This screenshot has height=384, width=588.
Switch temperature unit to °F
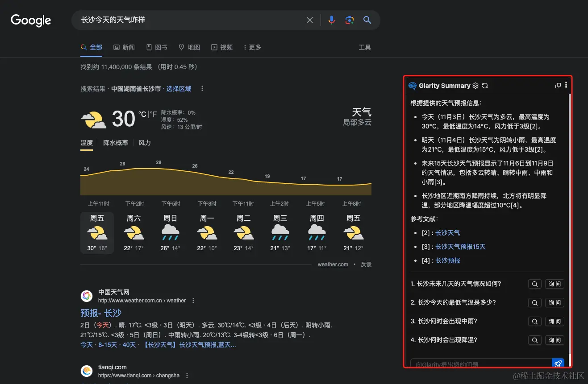153,114
